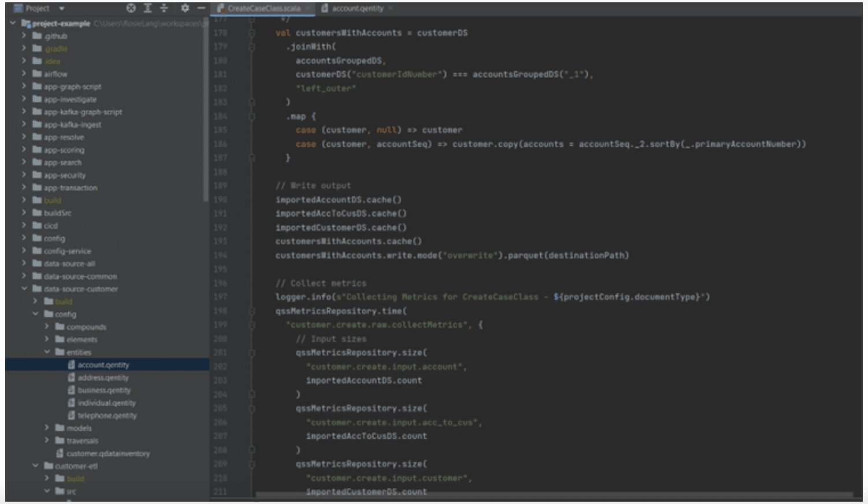Screen dimensions: 868x504
Task: Click 'destinationPath' in the parquet call
Action: 586,255
